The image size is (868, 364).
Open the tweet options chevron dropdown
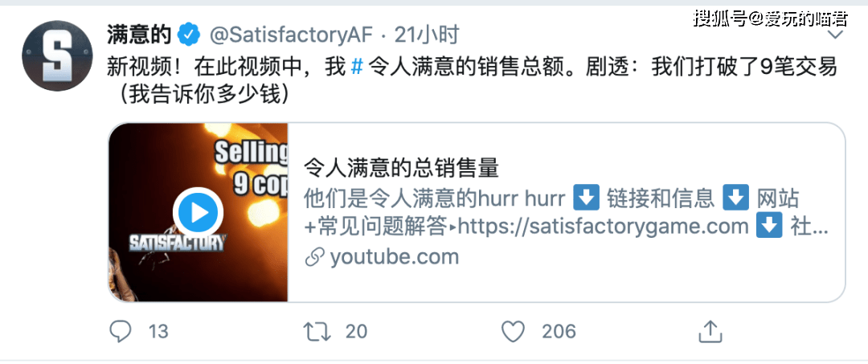point(834,35)
